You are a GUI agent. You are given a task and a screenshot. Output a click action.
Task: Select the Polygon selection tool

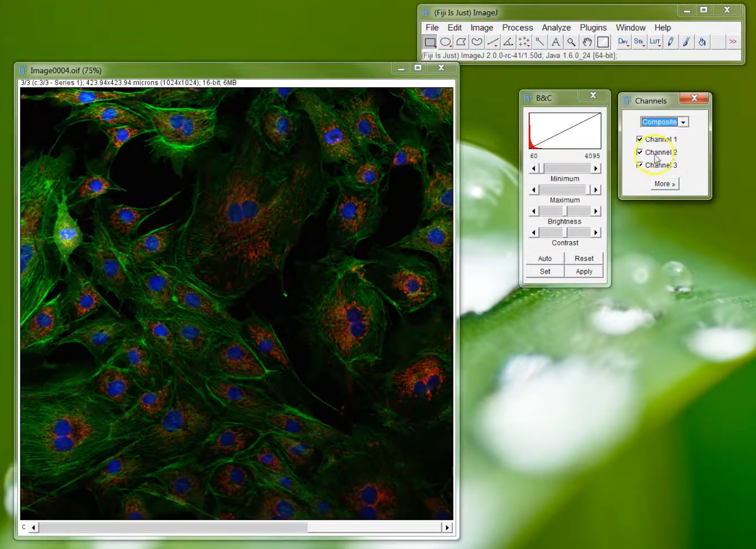[x=461, y=42]
